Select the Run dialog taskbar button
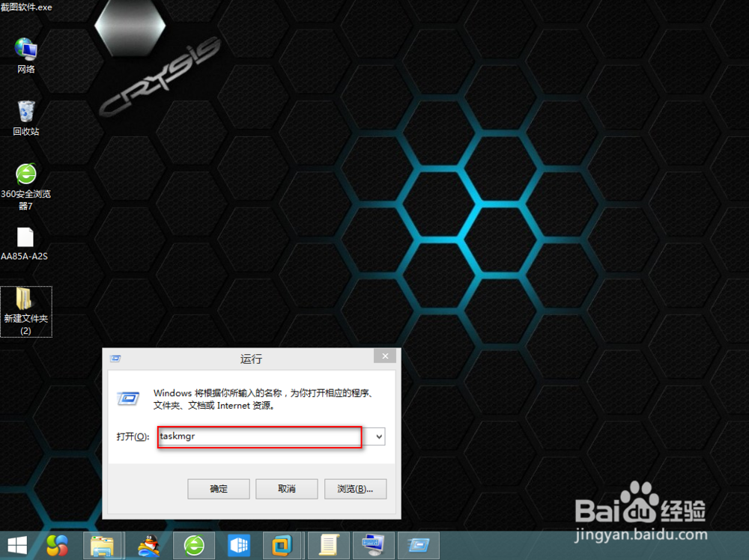This screenshot has width=749, height=560. pyautogui.click(x=419, y=545)
